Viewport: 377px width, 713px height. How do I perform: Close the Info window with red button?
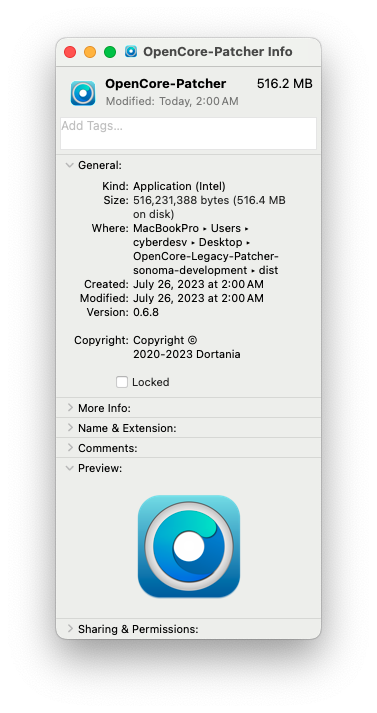(70, 52)
